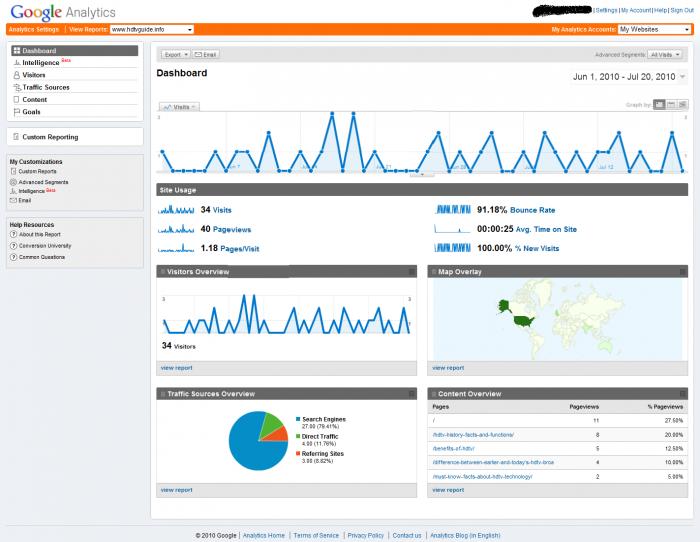Open the % New Visits link
The width and height of the screenshot is (700, 542).
[537, 248]
